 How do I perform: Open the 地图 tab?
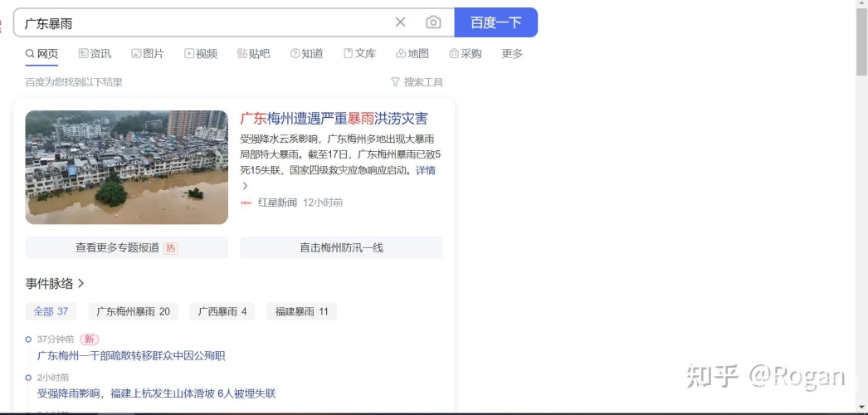(x=412, y=54)
